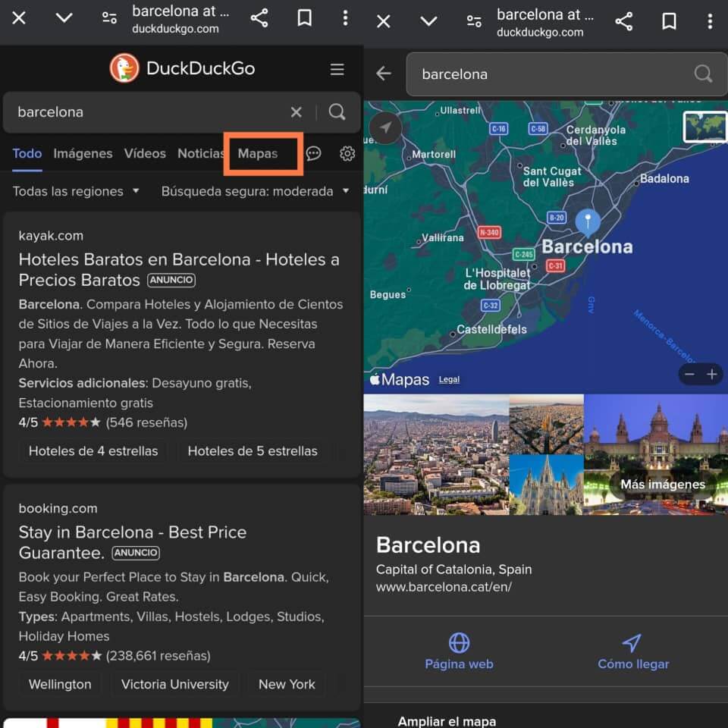Open the cathedral photo thumbnail
This screenshot has height=728, width=728.
[x=547, y=485]
